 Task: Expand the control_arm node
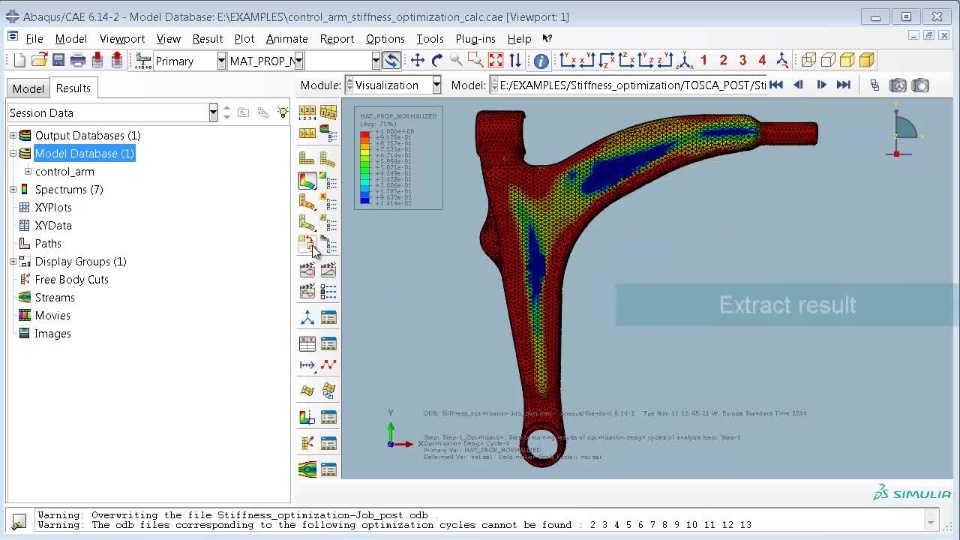pos(28,171)
